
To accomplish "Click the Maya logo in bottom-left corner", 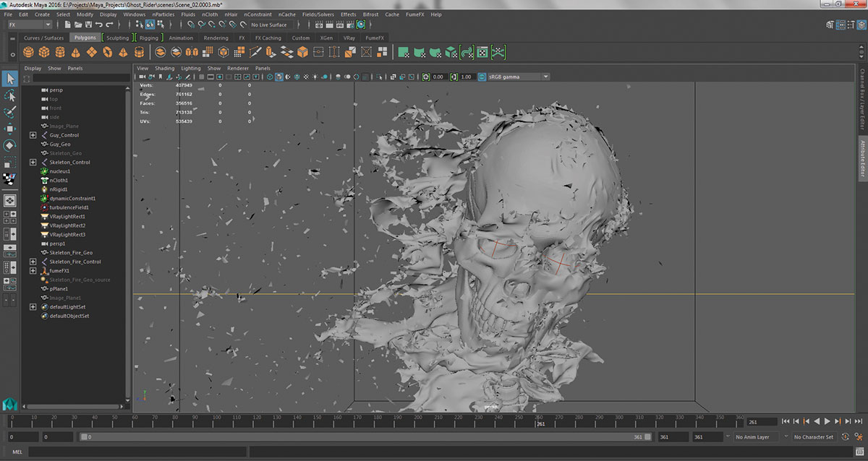I will (x=10, y=402).
